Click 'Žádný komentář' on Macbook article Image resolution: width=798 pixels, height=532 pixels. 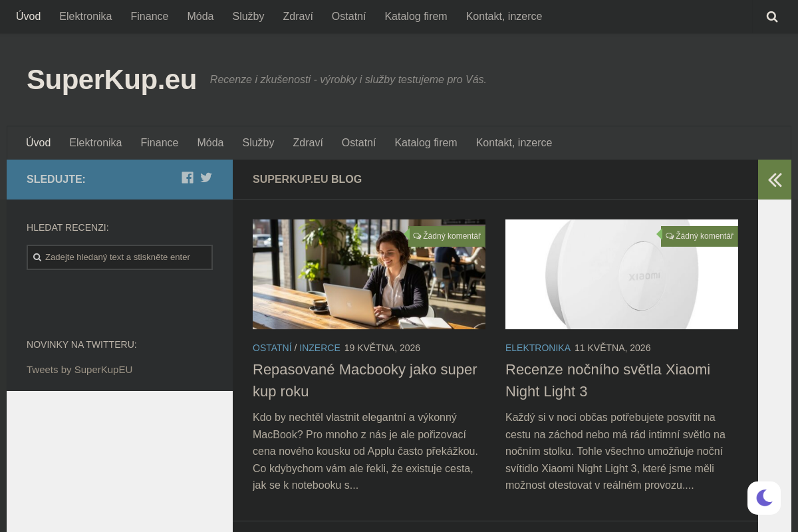452,236
